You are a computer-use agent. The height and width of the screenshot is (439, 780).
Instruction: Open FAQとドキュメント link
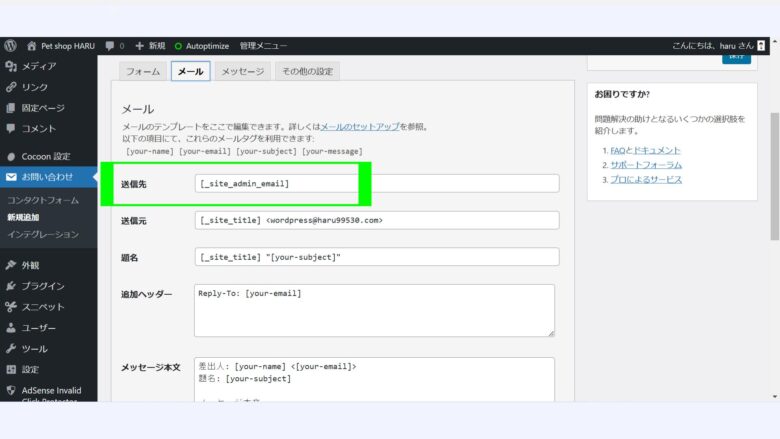[645, 150]
